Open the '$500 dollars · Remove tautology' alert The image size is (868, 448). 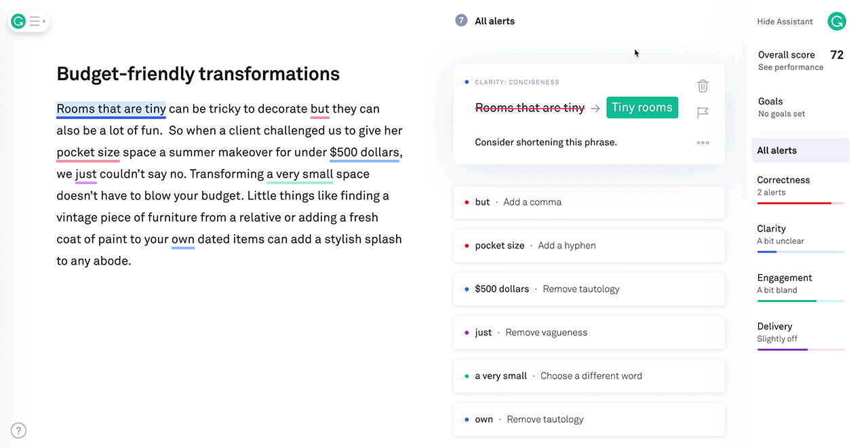point(589,288)
